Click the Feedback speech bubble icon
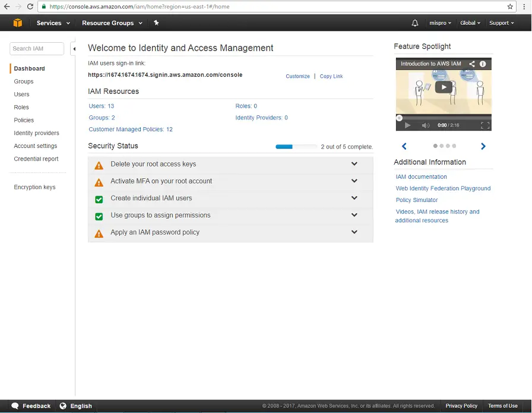The width and height of the screenshot is (532, 413). coord(14,406)
